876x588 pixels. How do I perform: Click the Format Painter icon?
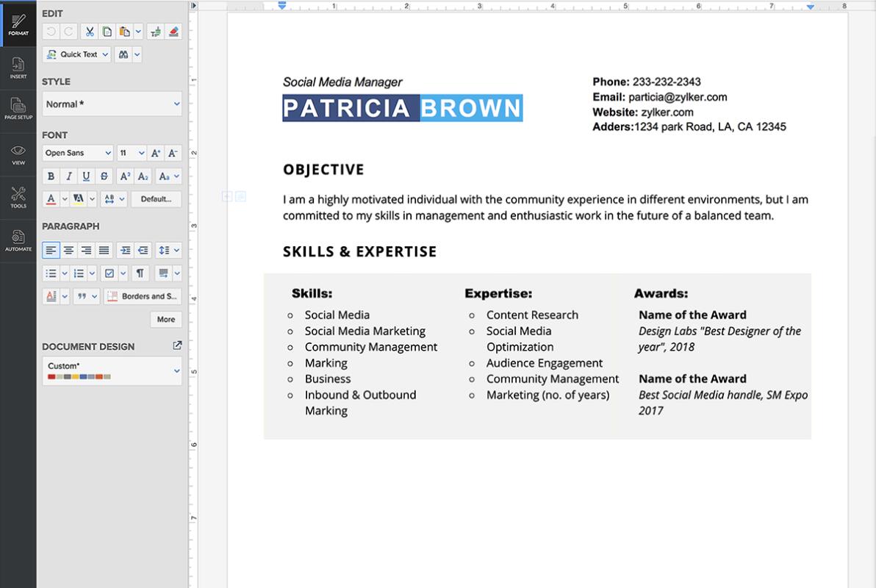pos(156,32)
